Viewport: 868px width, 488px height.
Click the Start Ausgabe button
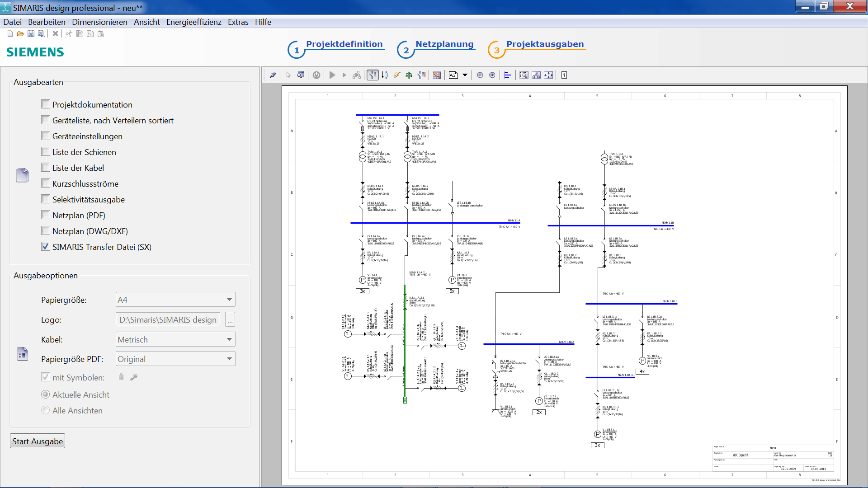tap(38, 441)
